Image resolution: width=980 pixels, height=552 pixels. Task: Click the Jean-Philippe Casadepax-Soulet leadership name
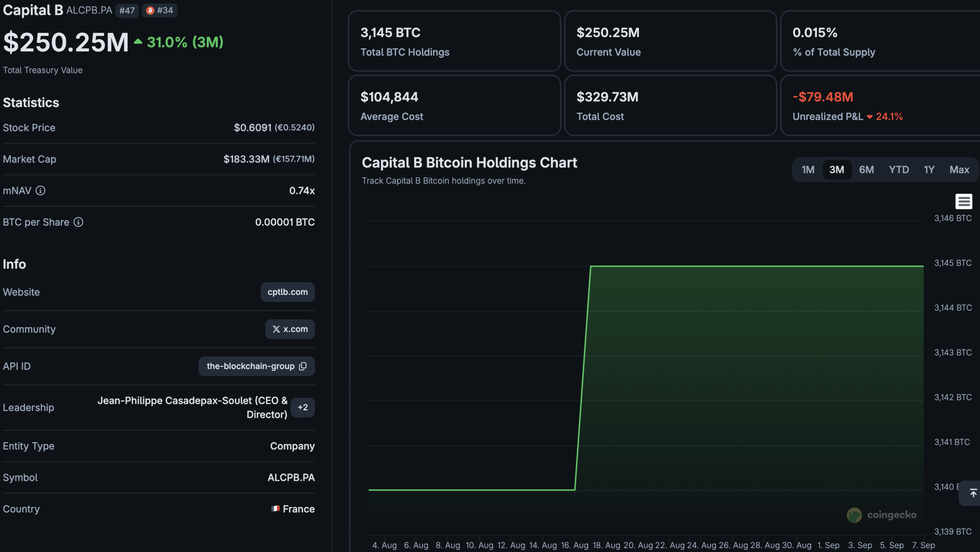pos(193,408)
